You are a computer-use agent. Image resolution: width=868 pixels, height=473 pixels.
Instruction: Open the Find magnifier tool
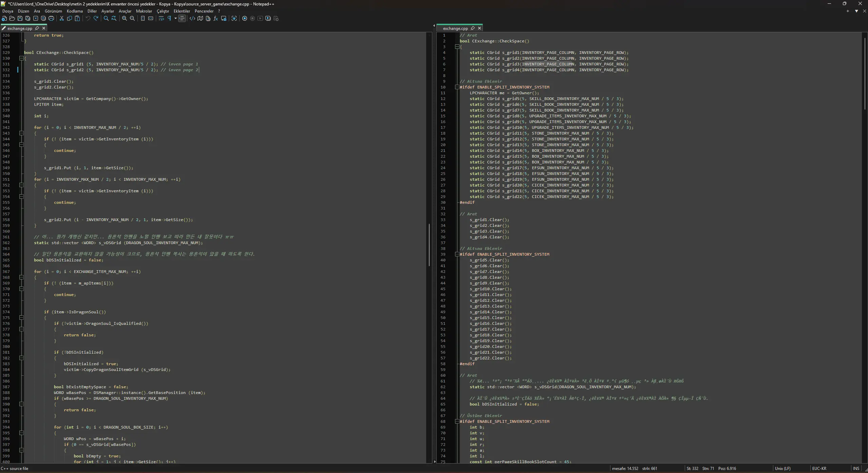[106, 18]
